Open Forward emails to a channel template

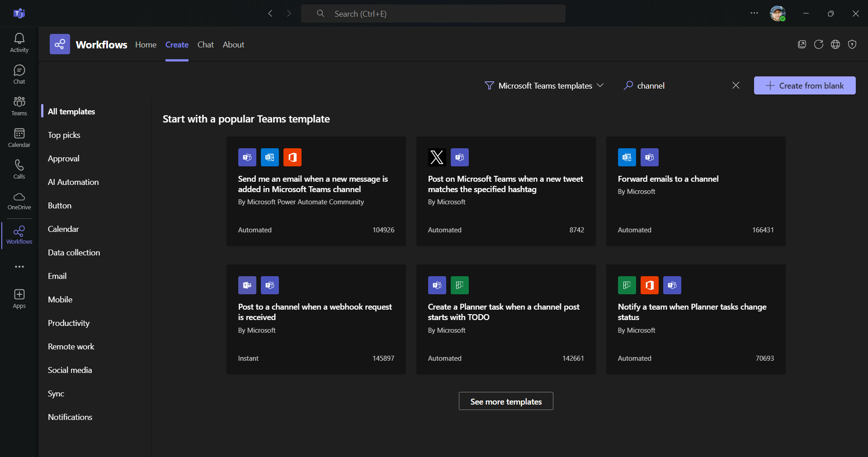[x=668, y=179]
